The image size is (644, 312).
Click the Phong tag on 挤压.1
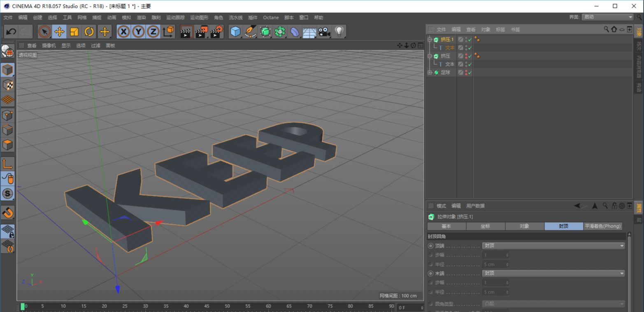[477, 40]
